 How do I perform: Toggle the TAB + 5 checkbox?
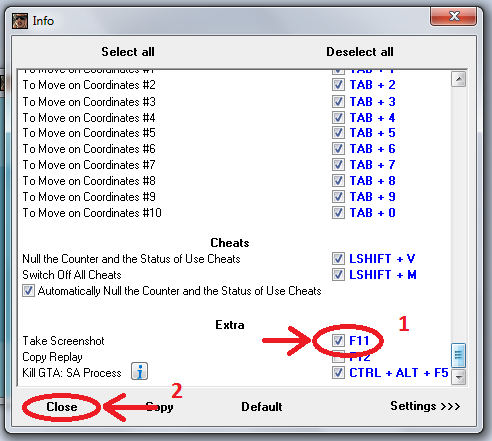point(338,133)
